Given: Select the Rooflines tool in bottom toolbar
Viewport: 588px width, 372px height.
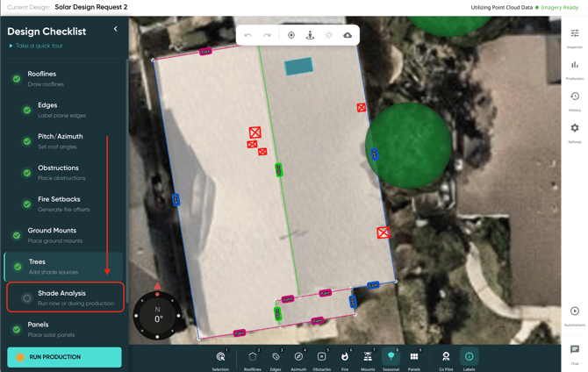Looking at the screenshot, I should (x=252, y=358).
